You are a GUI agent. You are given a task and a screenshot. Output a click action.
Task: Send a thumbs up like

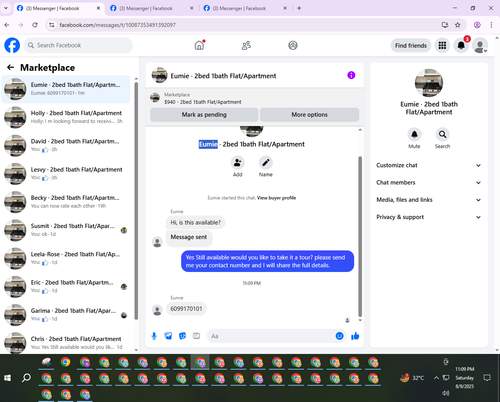pyautogui.click(x=355, y=336)
